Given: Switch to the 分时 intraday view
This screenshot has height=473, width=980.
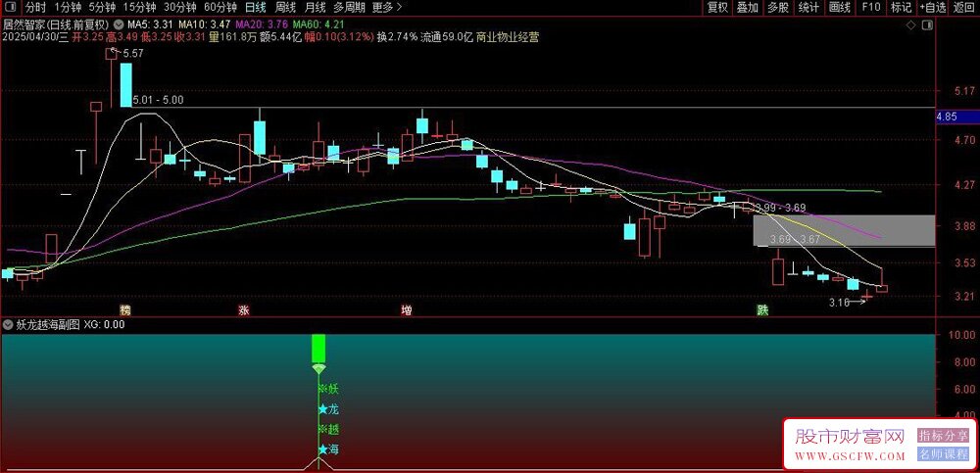Looking at the screenshot, I should [x=35, y=8].
